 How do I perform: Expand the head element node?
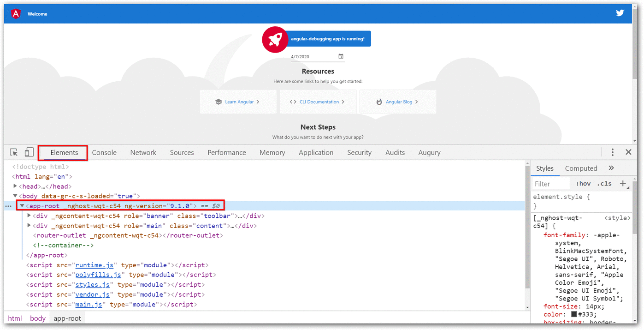(x=15, y=186)
